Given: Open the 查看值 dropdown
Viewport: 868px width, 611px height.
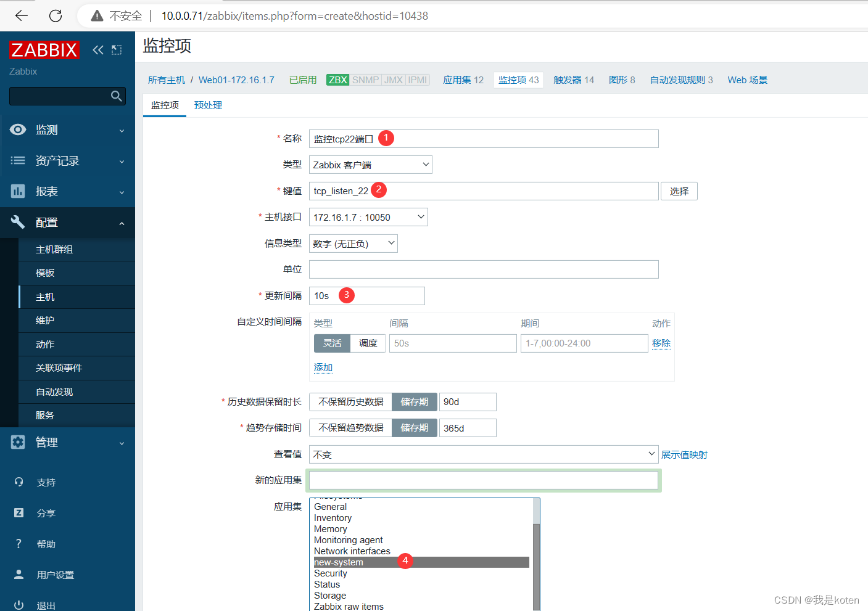Looking at the screenshot, I should tap(484, 454).
